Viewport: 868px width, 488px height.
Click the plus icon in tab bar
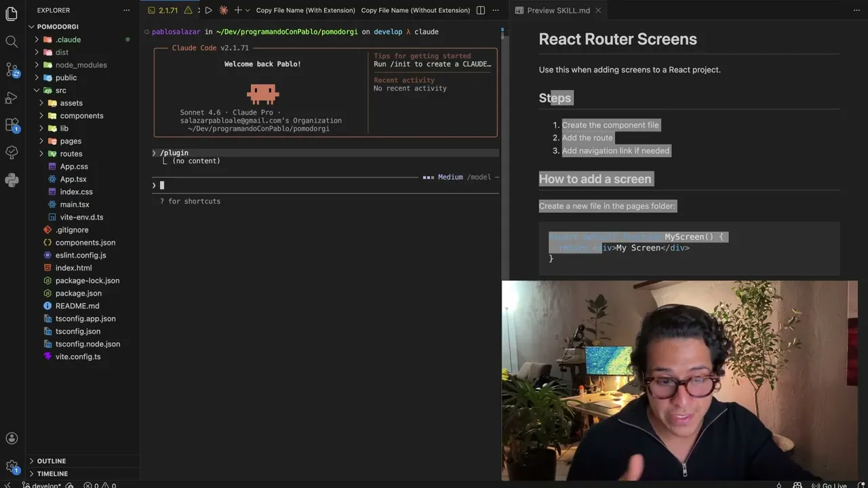click(237, 10)
